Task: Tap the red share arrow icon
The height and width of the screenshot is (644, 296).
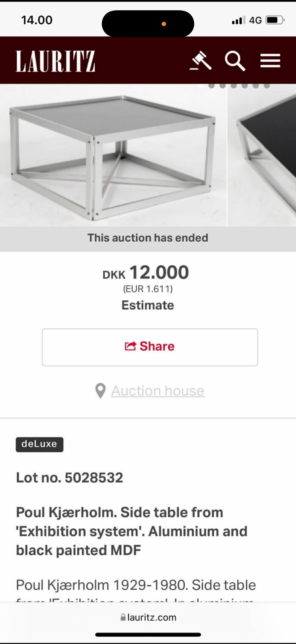Action: click(130, 346)
